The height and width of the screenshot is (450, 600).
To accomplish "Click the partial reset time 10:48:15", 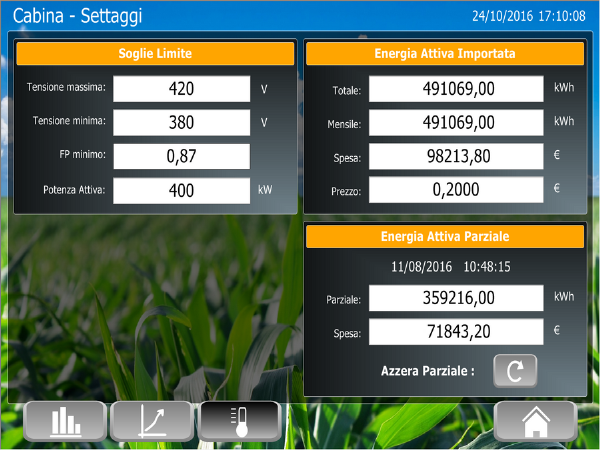I will pyautogui.click(x=487, y=266).
